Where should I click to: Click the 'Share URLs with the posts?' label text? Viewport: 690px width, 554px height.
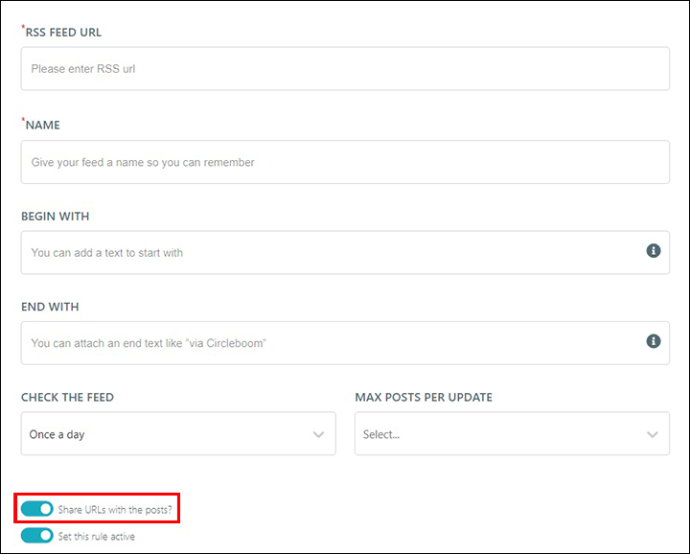click(x=115, y=510)
